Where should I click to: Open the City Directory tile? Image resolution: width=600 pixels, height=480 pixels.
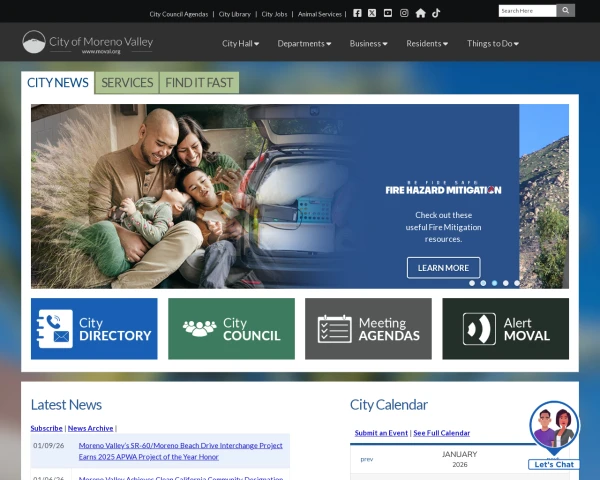[x=94, y=329]
